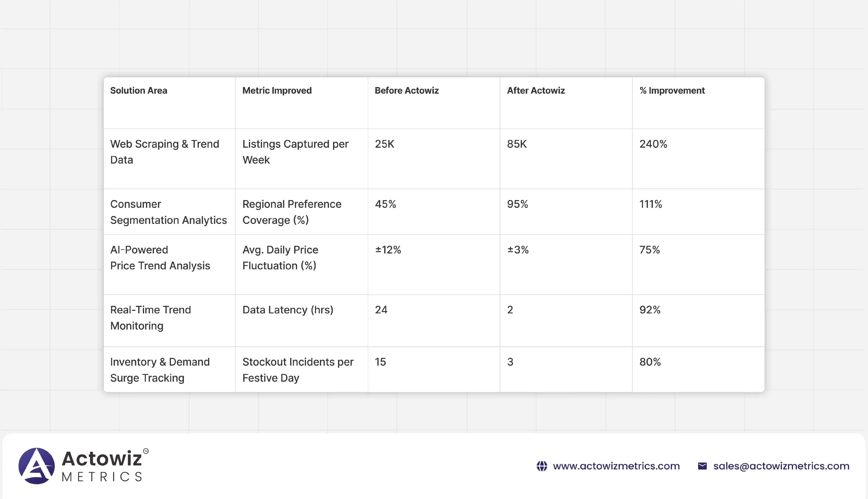This screenshot has height=499, width=868.
Task: Click the sales@actowizmetrics.com email link
Action: tap(781, 466)
